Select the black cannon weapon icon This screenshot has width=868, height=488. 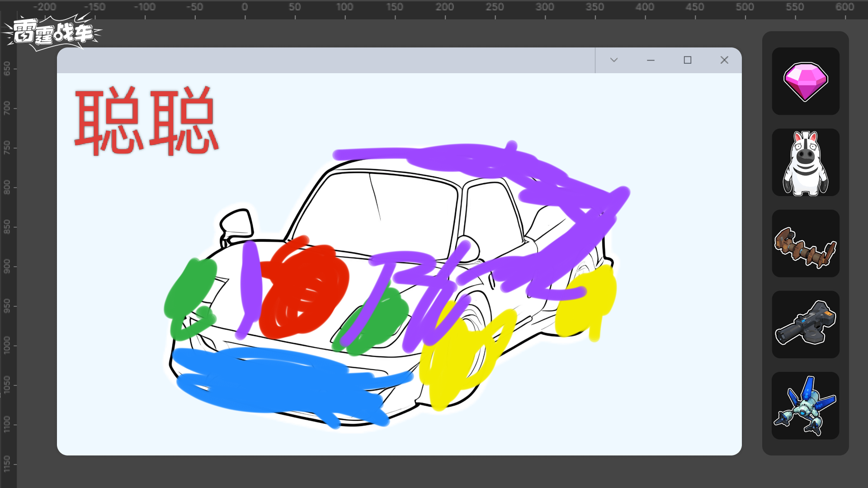(x=805, y=325)
